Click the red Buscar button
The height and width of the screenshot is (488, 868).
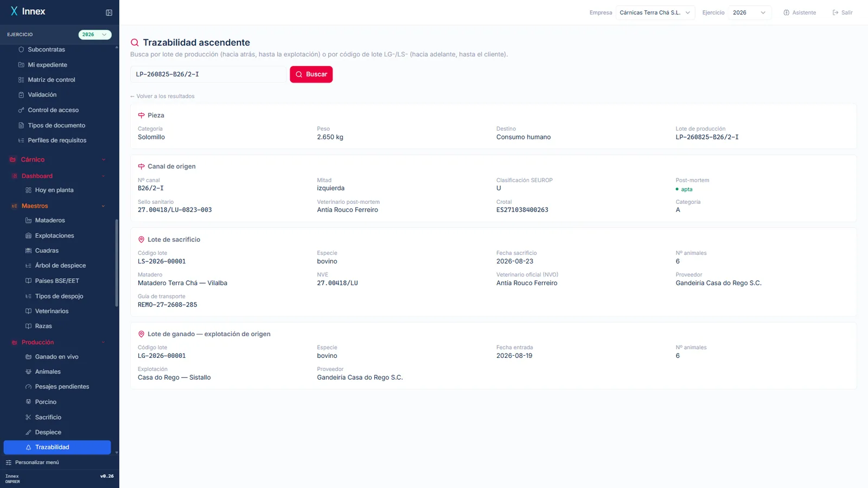click(311, 74)
